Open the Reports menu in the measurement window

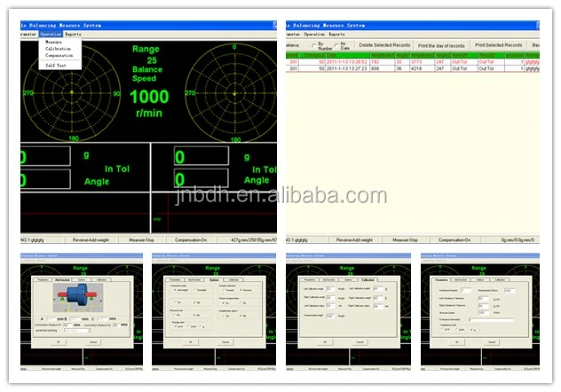coord(73,34)
